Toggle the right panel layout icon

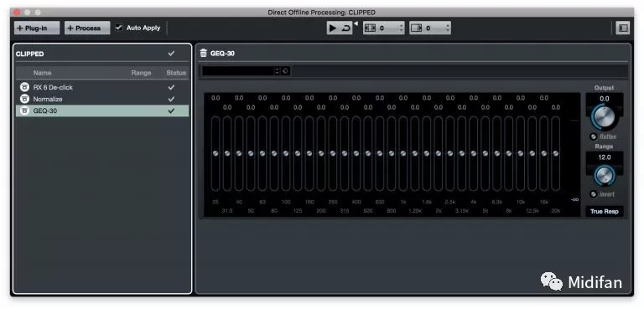pyautogui.click(x=623, y=28)
